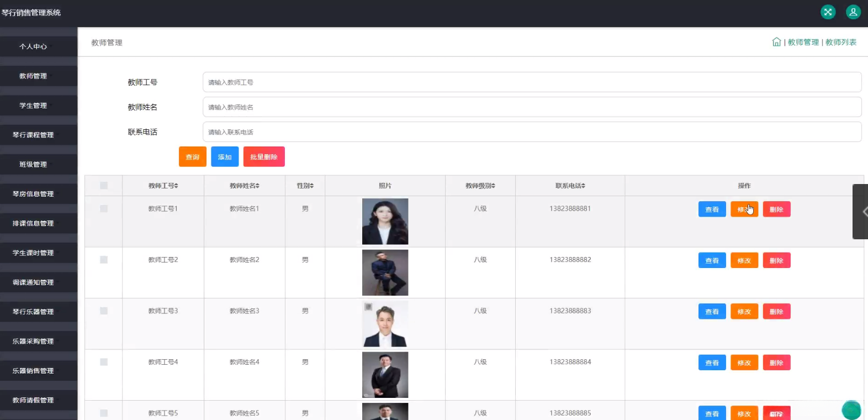The image size is (868, 420).
Task: Open photo thumbnail of 教师姓名4
Action: coord(385,375)
